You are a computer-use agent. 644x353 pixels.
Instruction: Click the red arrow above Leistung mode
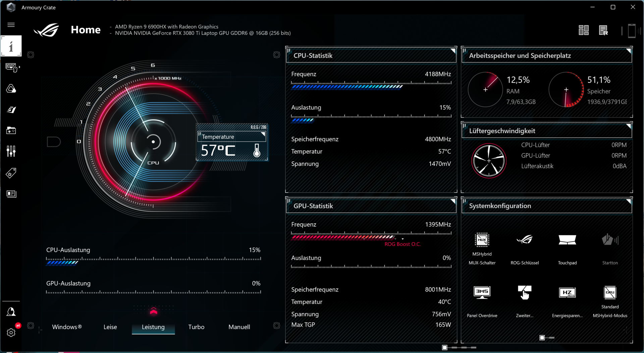154,311
